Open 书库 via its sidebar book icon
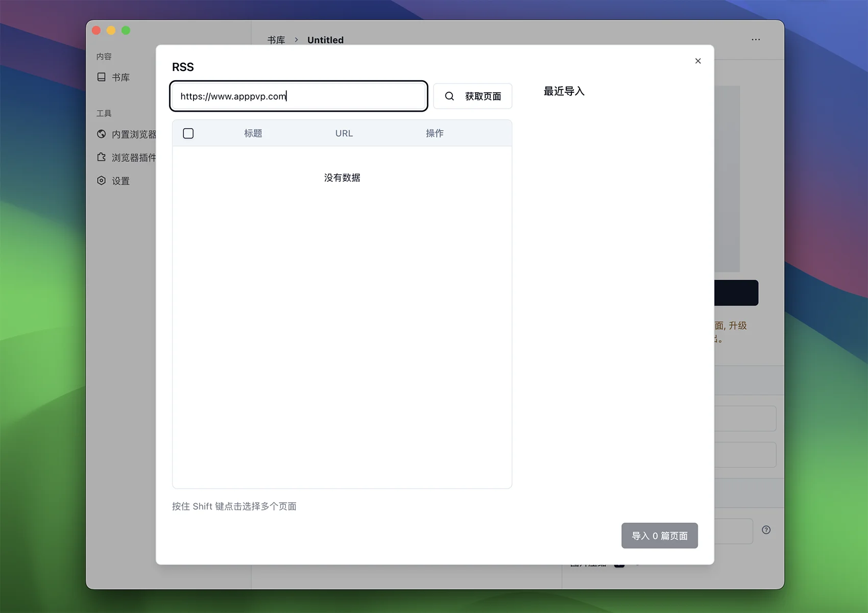Image resolution: width=868 pixels, height=613 pixels. (x=102, y=77)
